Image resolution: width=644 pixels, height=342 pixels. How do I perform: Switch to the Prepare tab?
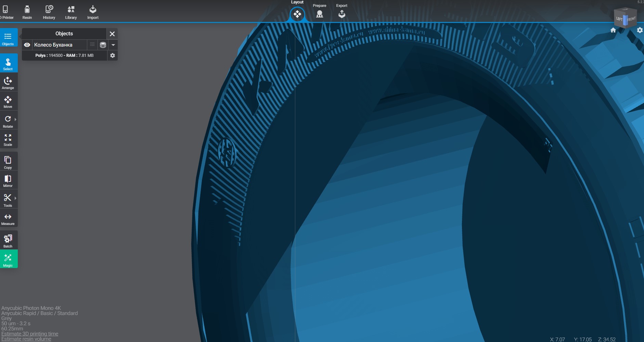(x=319, y=12)
